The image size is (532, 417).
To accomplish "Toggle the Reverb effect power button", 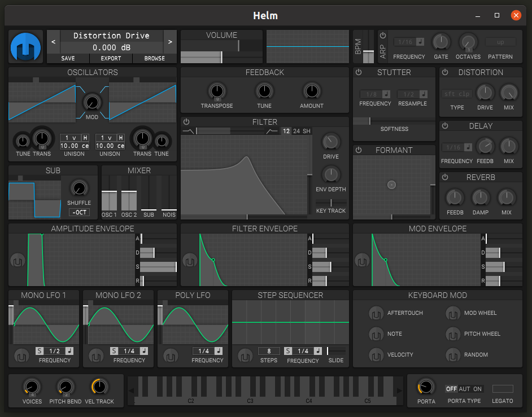I will pos(445,177).
